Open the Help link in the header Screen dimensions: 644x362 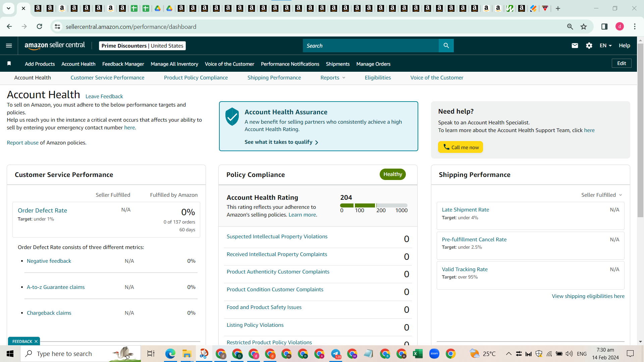[624, 46]
